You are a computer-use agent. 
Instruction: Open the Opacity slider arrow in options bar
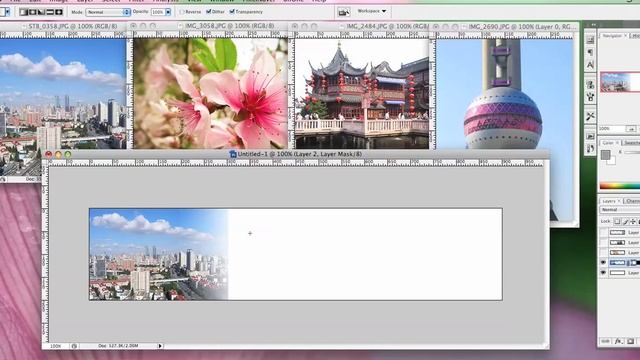(168, 12)
